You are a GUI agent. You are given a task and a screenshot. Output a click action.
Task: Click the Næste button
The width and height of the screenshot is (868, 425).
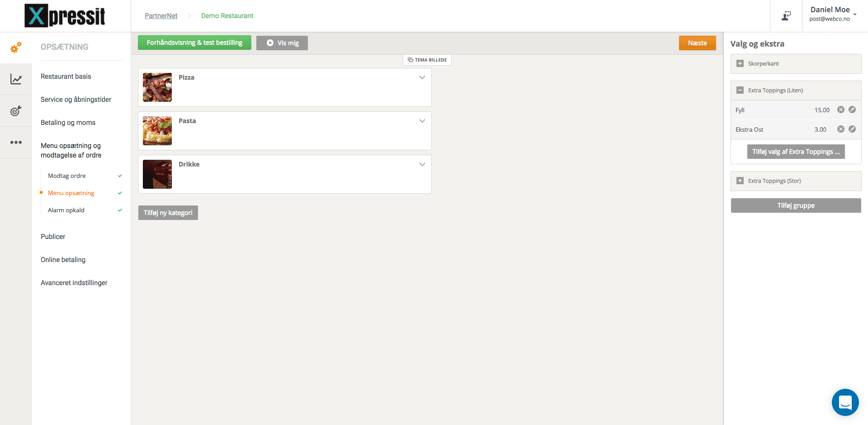[x=697, y=43]
